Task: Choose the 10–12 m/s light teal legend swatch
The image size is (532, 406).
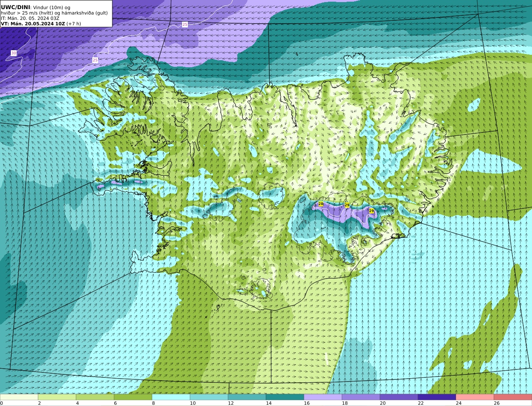Action: pyautogui.click(x=209, y=397)
